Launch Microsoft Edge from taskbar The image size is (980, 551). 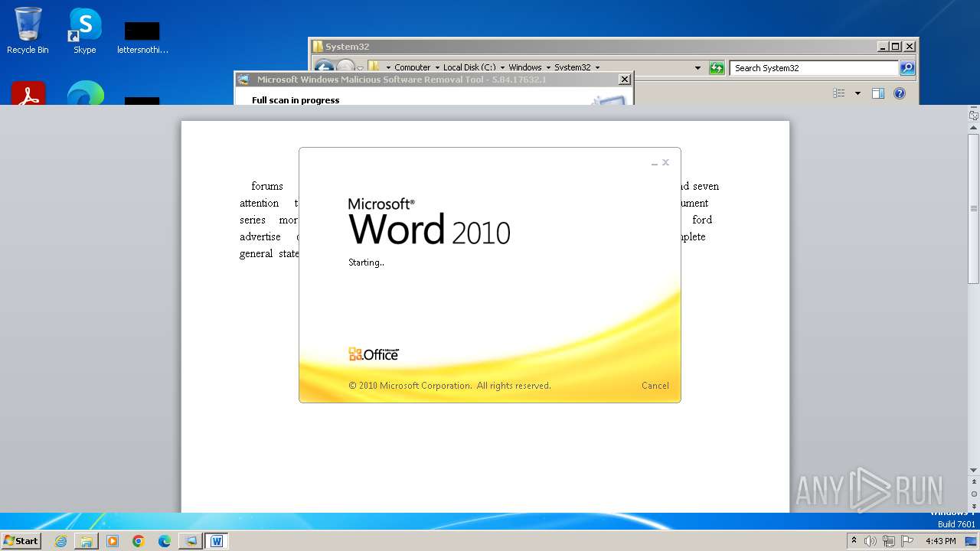point(165,541)
